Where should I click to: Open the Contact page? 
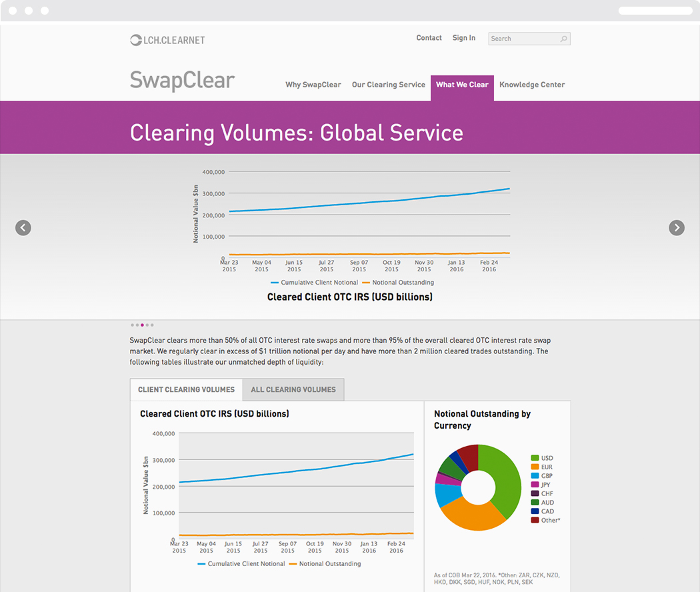429,38
